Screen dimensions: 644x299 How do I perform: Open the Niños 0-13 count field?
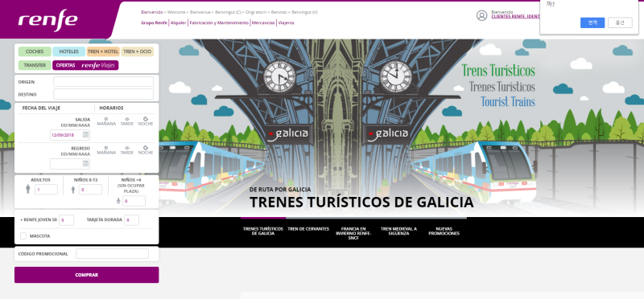point(90,190)
